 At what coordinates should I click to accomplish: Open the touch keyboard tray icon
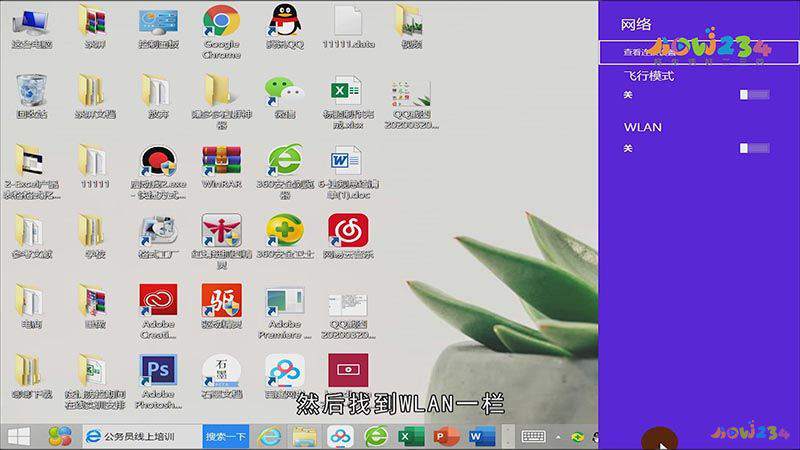tap(533, 437)
